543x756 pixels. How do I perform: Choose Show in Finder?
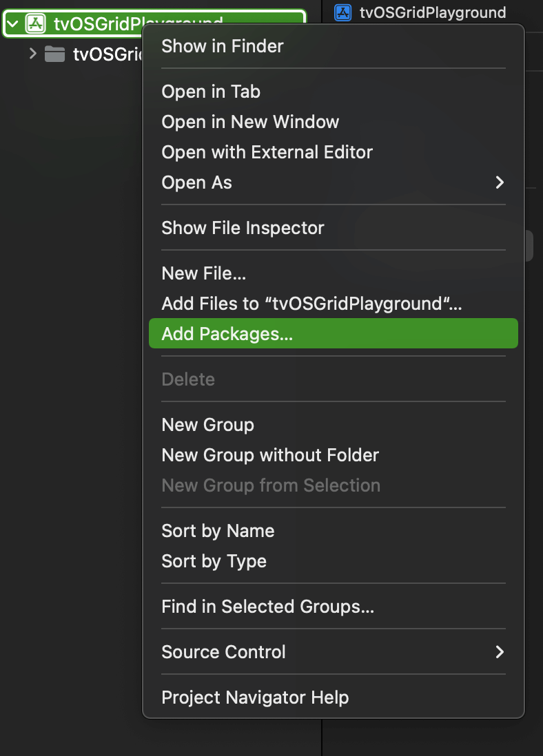(x=333, y=46)
